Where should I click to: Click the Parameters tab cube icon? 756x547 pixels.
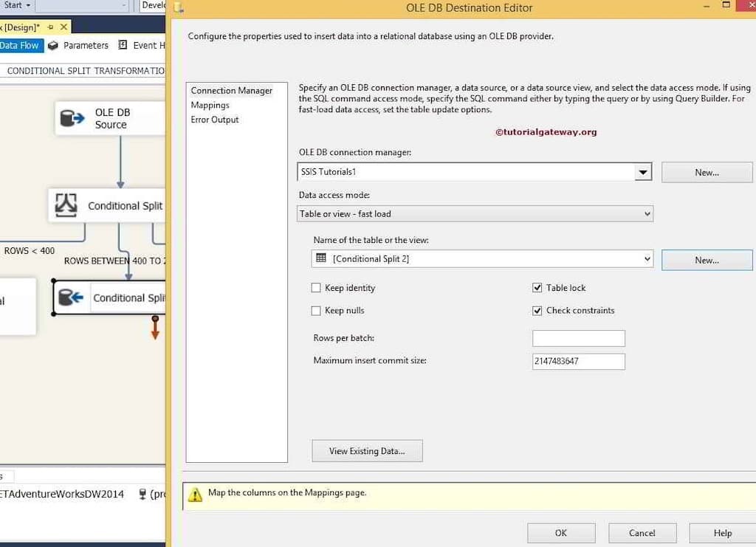tap(53, 46)
